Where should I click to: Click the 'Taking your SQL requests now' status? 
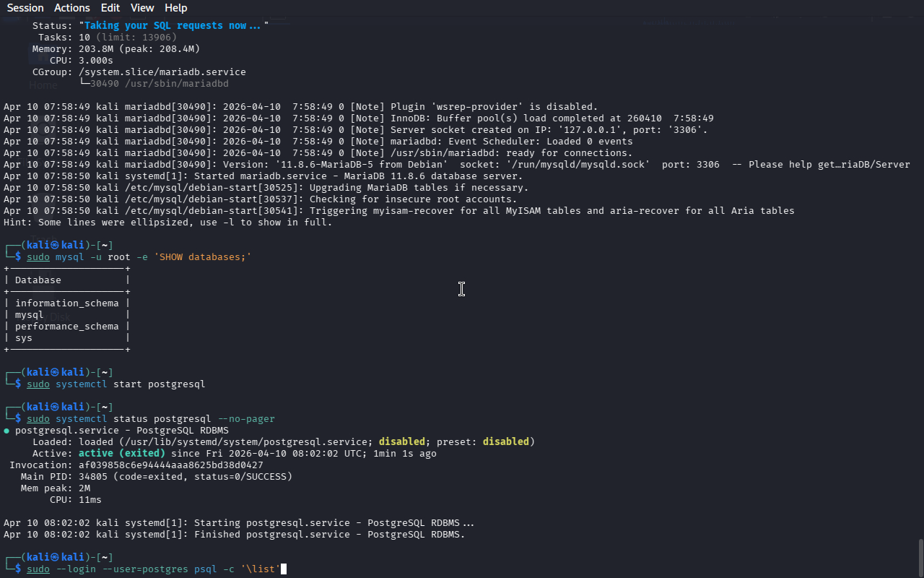(x=173, y=25)
